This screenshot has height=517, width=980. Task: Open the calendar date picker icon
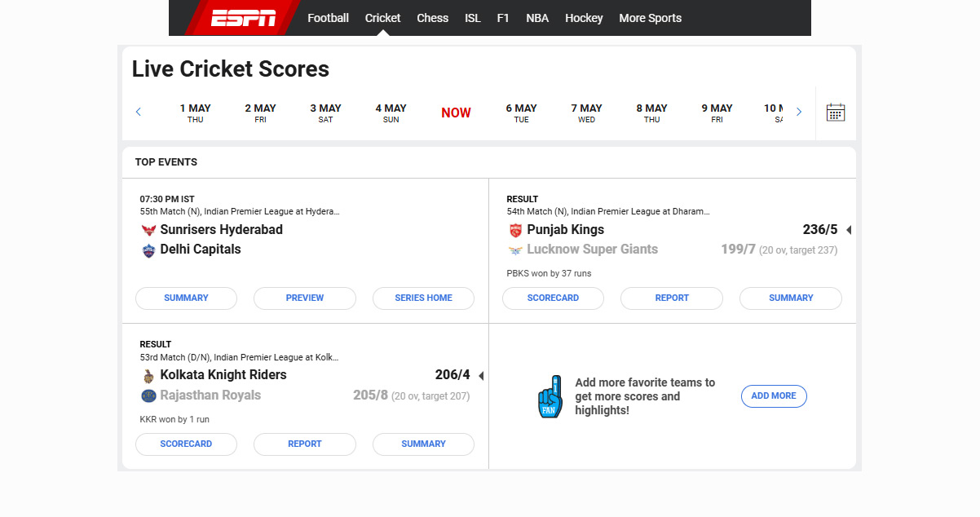[835, 113]
